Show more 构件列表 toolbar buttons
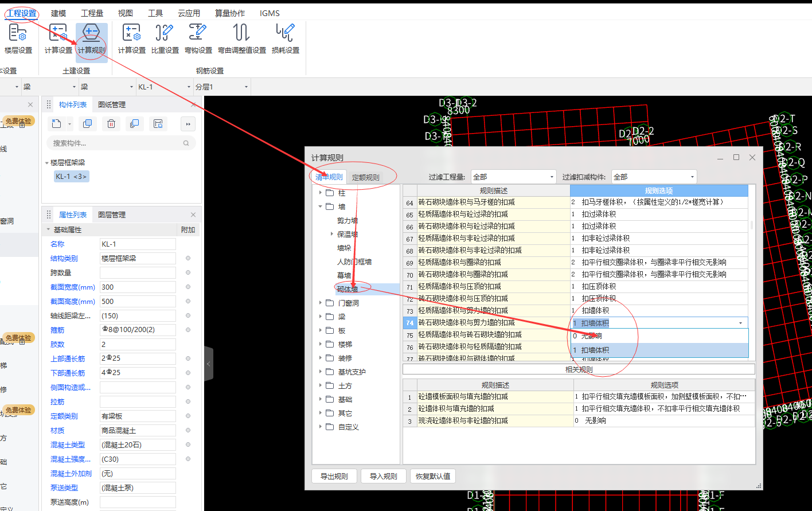The width and height of the screenshot is (812, 511). tap(188, 123)
